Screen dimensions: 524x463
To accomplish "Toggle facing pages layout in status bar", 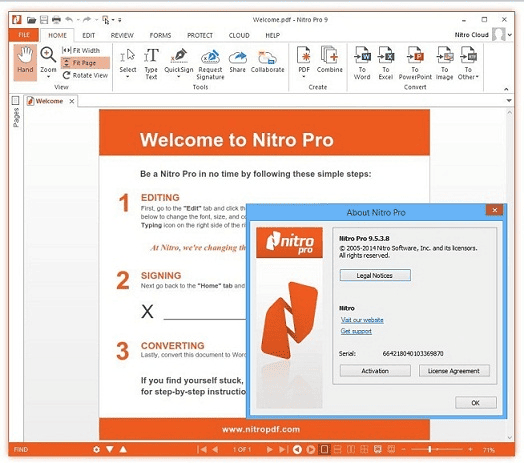I will (x=351, y=449).
